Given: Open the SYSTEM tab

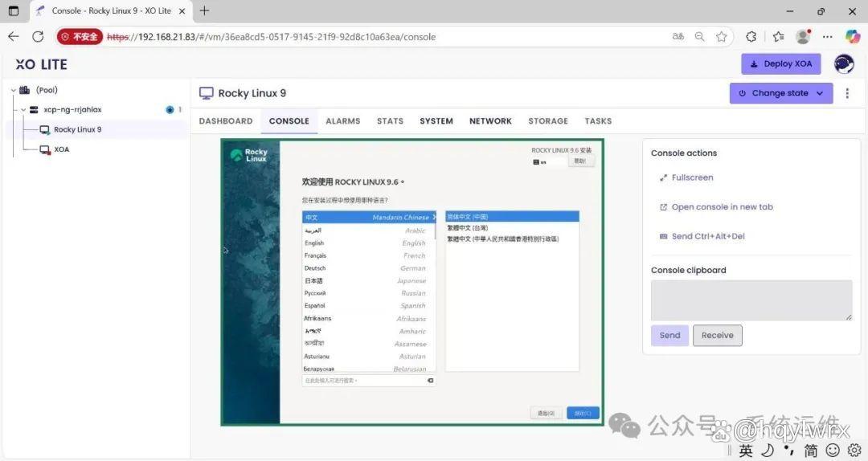Looking at the screenshot, I should [x=436, y=120].
